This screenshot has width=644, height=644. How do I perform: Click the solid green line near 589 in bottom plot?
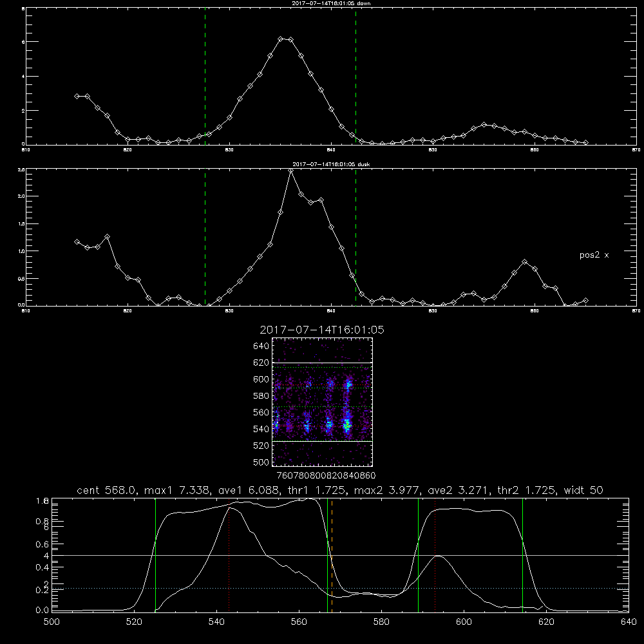coord(418,555)
